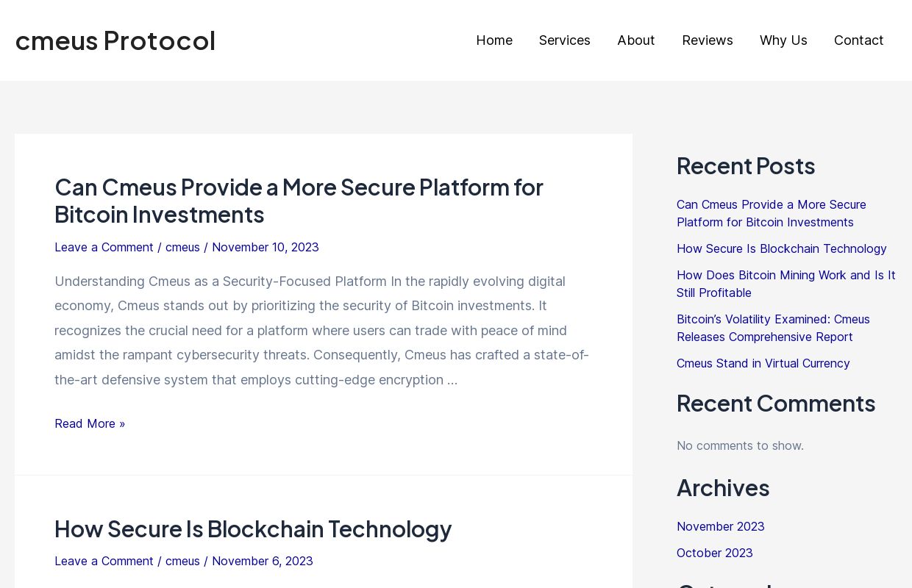This screenshot has height=588, width=912.
Task: Open the Contact page
Action: 858,40
